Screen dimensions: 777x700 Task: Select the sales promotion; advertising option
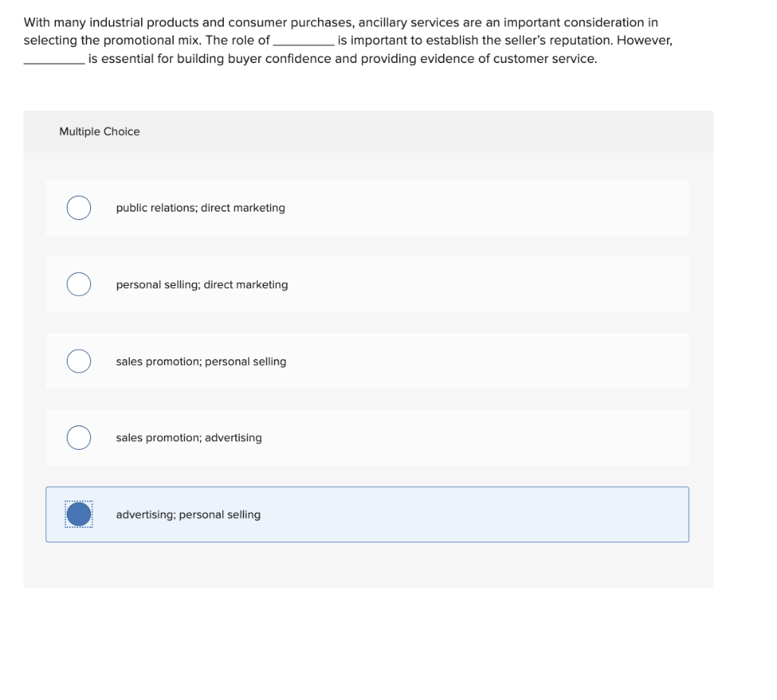tap(78, 438)
